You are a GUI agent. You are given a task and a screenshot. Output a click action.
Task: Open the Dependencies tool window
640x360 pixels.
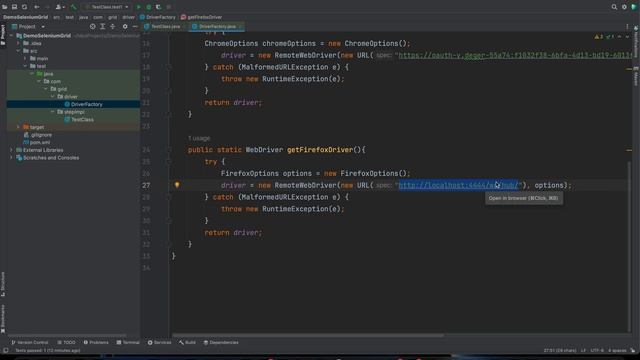coord(221,342)
